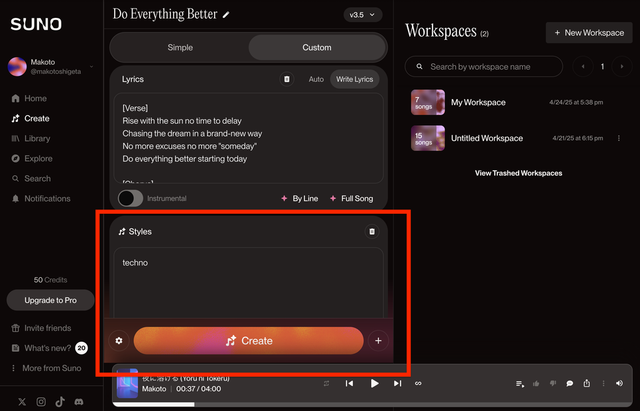Click the New Workspace button

coord(588,33)
